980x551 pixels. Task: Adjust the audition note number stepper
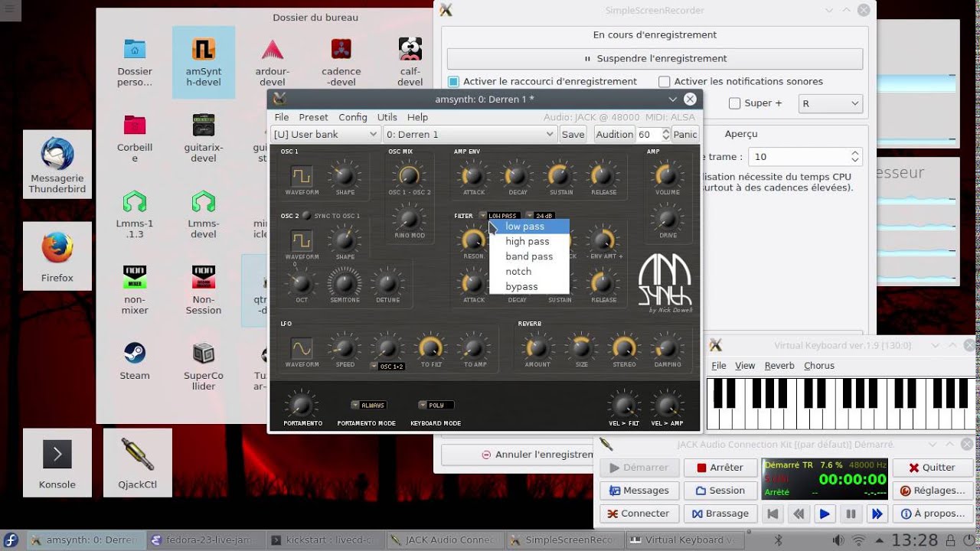click(x=666, y=134)
